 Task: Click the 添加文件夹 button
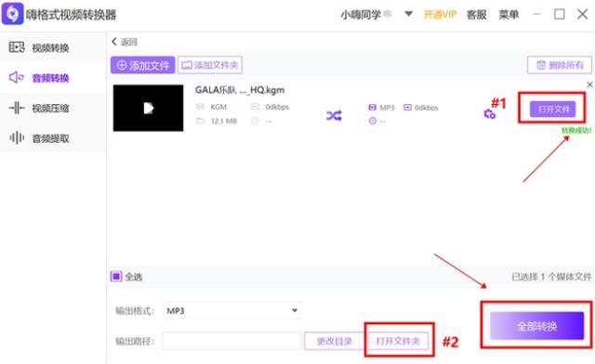(x=210, y=65)
